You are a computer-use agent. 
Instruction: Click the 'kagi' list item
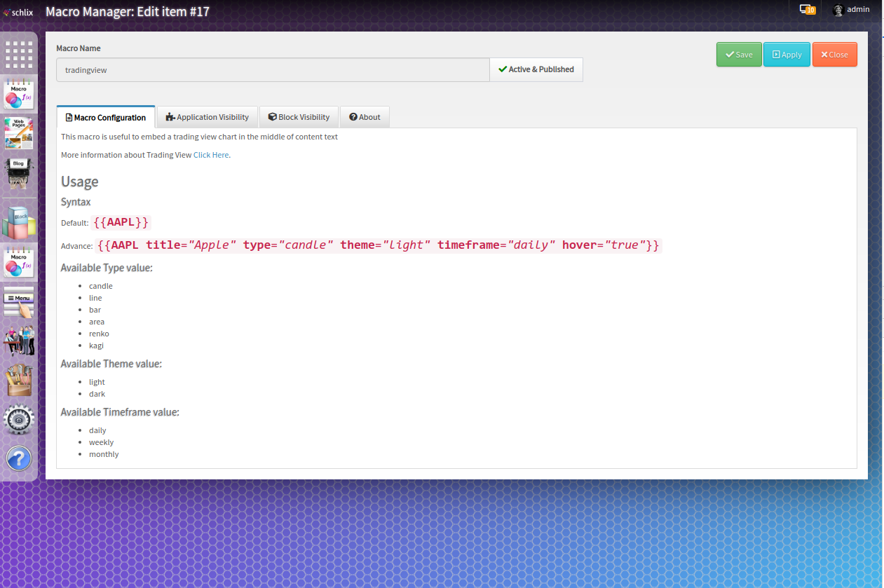(96, 346)
